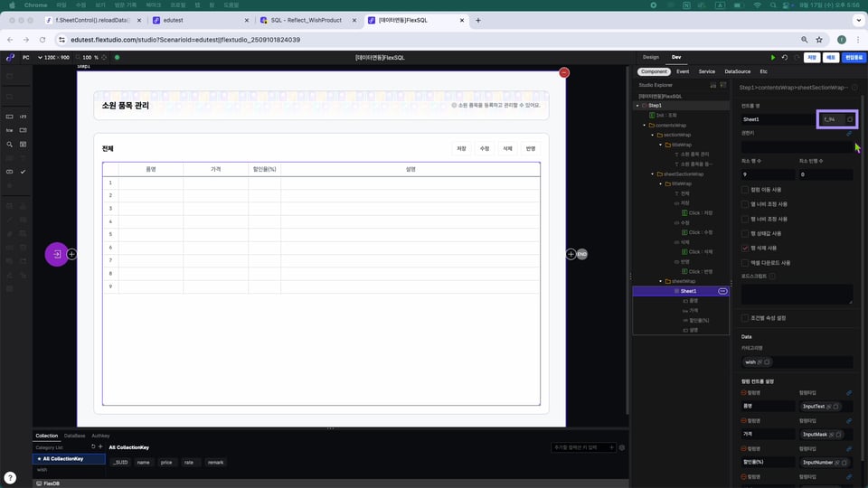This screenshot has height=488, width=868.
Task: Open the Chrome menu in macOS menu bar
Action: coord(35,5)
